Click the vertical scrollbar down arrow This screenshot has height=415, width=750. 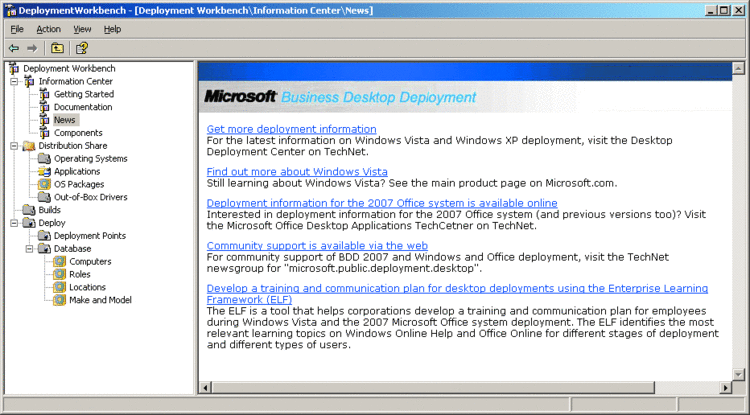pos(739,375)
